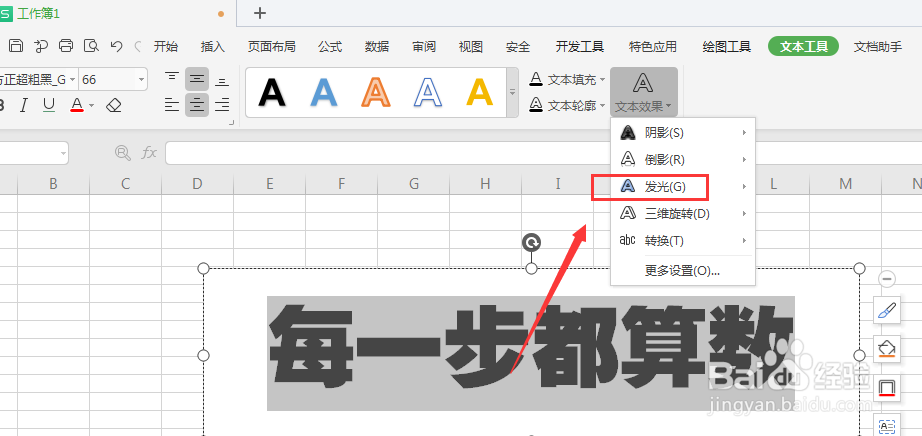Open the name box dropdown arrow
This screenshot has width=922, height=436.
(63, 153)
